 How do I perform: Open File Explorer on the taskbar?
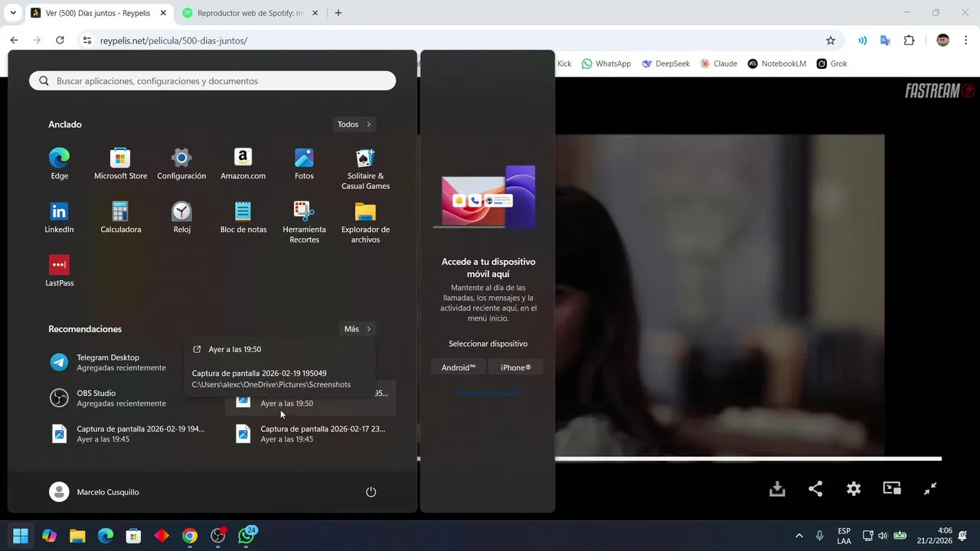pos(77,536)
